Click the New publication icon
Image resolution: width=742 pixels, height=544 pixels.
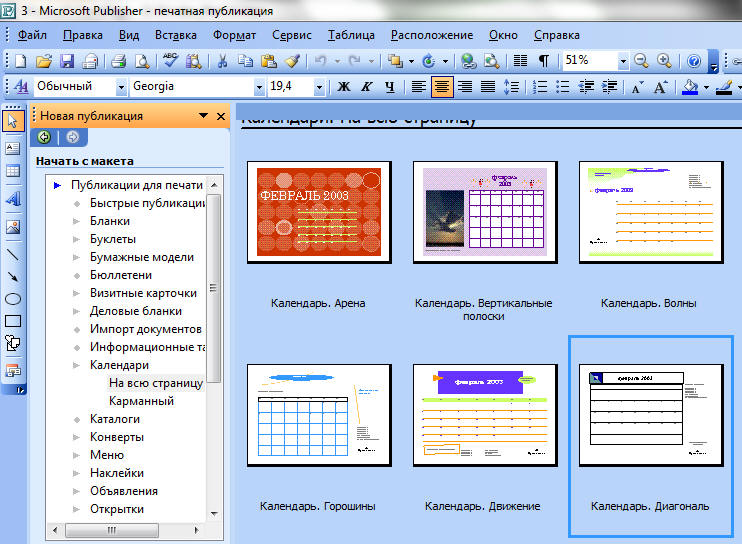tap(21, 61)
